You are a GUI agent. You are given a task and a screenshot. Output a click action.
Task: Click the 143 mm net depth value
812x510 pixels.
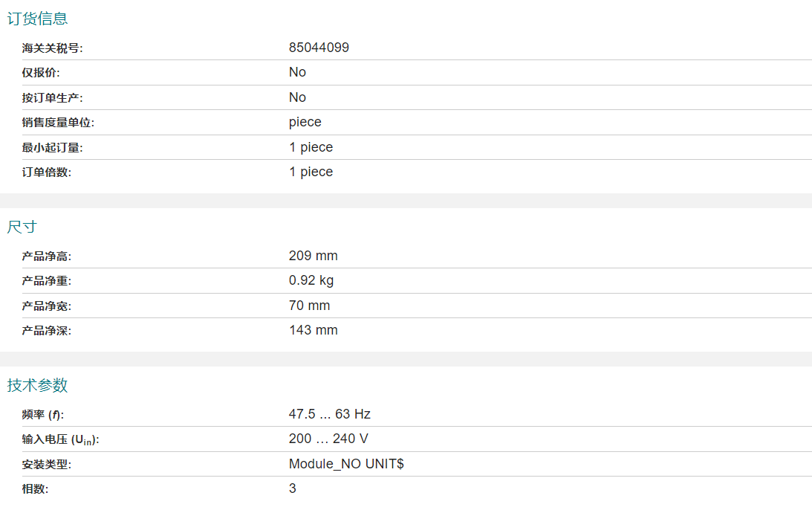click(313, 330)
